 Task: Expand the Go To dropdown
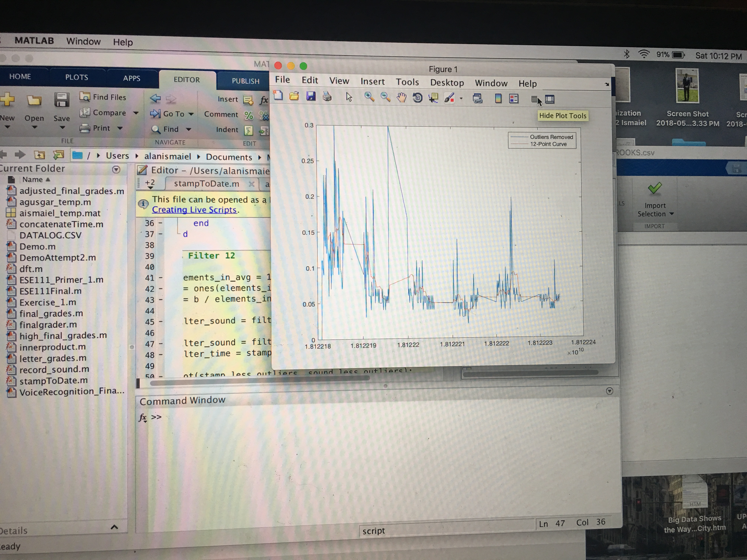[x=191, y=114]
